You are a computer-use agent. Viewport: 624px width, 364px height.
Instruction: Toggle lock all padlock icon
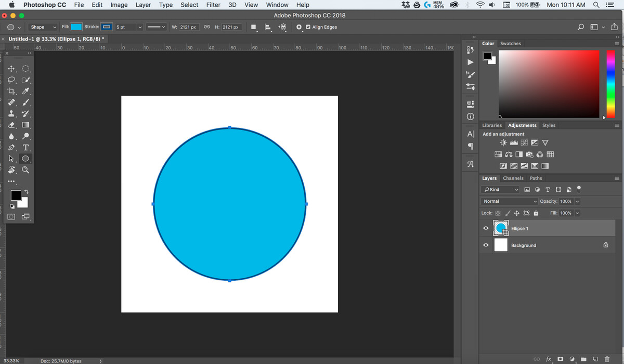click(536, 213)
